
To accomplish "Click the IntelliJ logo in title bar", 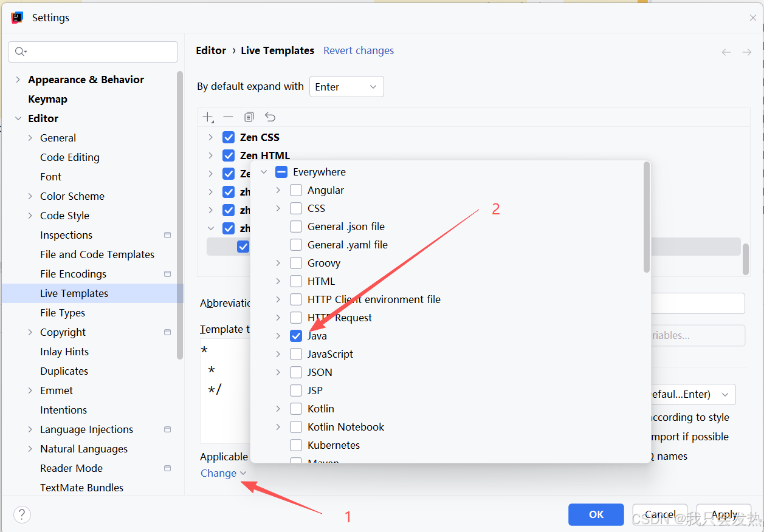I will click(x=17, y=18).
